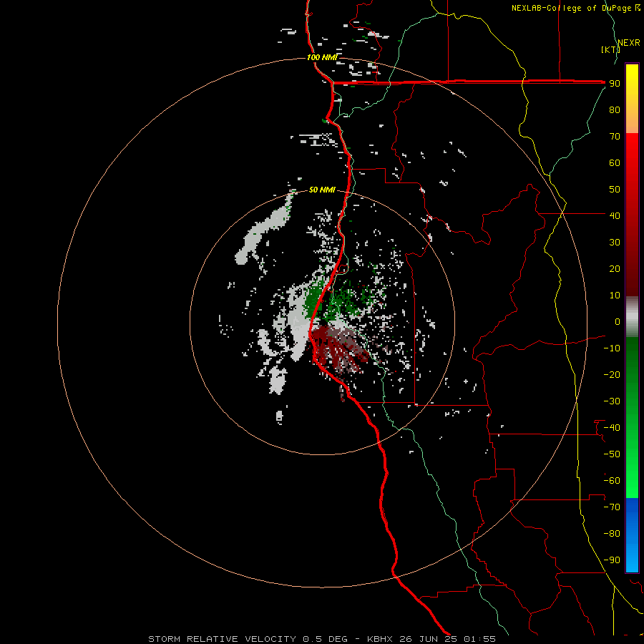The image size is (644, 644).
Task: Click the blue segment of the color bar
Action: [x=632, y=535]
